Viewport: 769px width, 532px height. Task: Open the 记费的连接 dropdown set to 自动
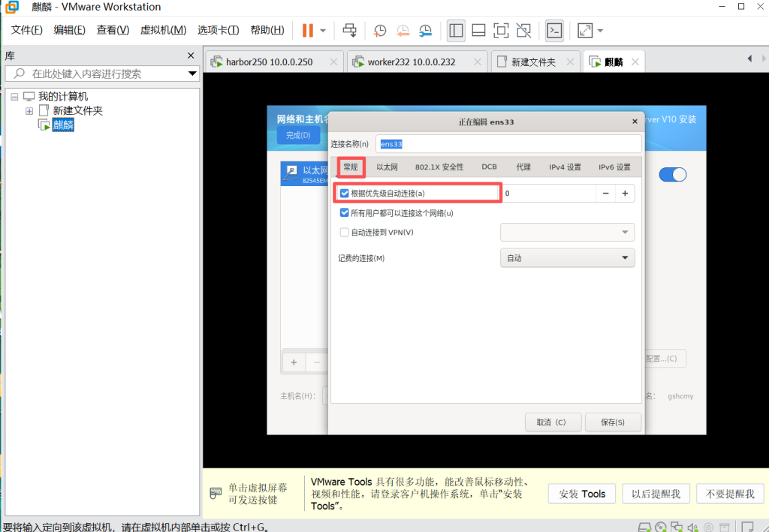567,258
